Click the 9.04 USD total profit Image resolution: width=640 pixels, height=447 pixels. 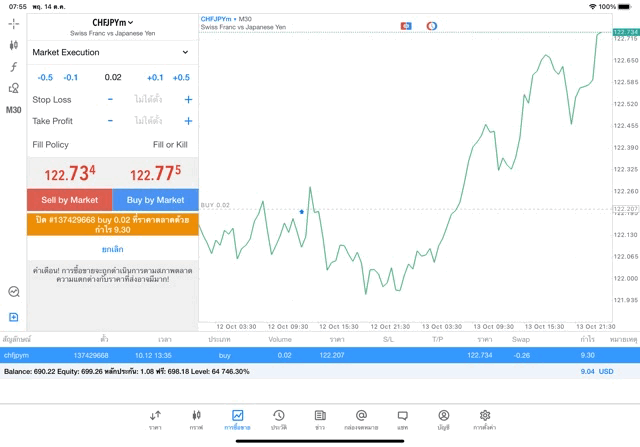click(x=597, y=371)
